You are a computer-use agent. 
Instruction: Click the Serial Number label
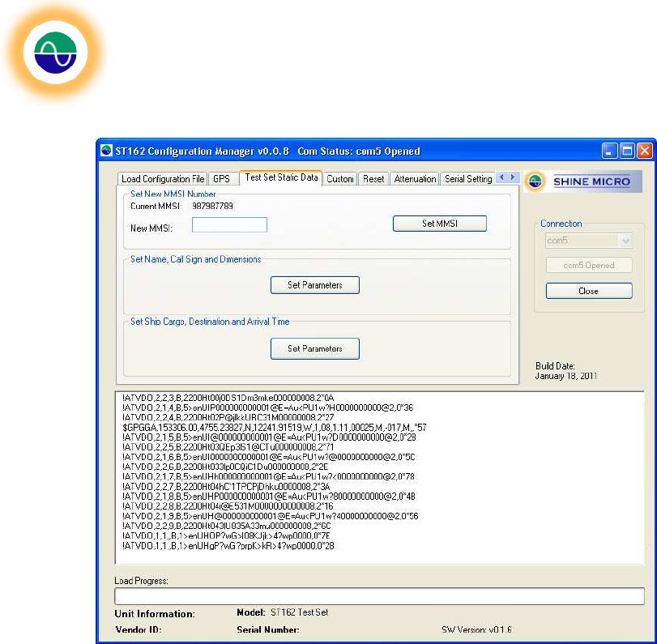(268, 629)
